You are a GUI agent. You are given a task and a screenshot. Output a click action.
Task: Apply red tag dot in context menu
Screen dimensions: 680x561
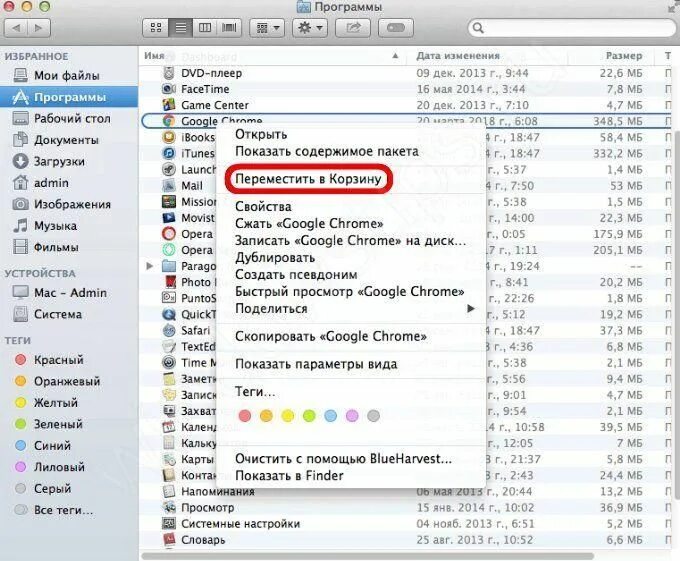point(245,416)
